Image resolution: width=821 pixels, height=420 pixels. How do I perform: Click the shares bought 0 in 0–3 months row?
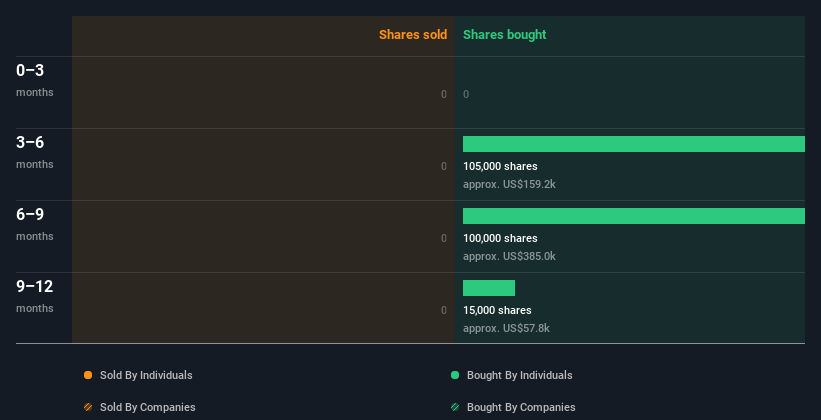click(466, 94)
